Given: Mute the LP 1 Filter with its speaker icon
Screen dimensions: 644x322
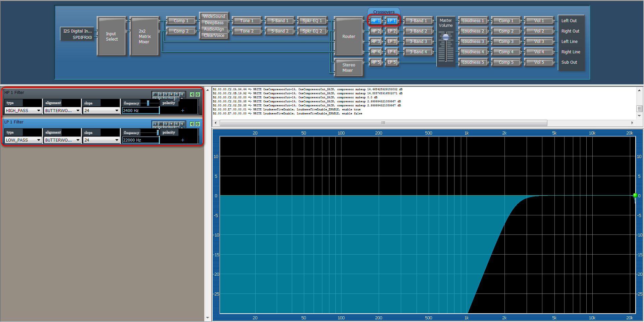Looking at the screenshot, I should click(x=192, y=124).
